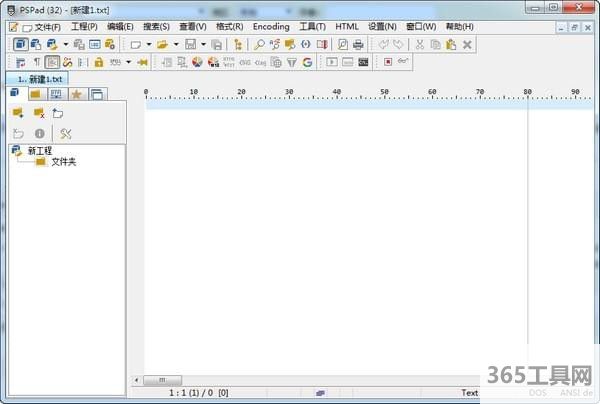Click the project settings tools icon
Image resolution: width=600 pixels, height=404 pixels.
point(66,133)
